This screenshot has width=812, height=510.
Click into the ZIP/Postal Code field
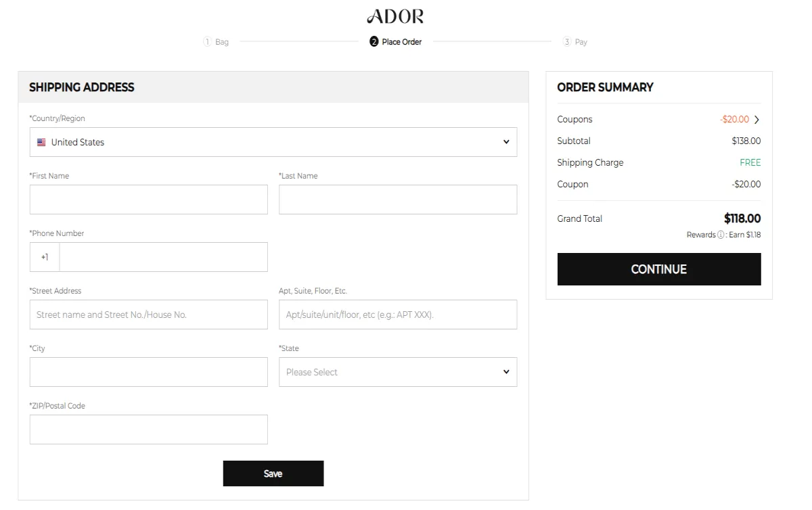tap(148, 429)
